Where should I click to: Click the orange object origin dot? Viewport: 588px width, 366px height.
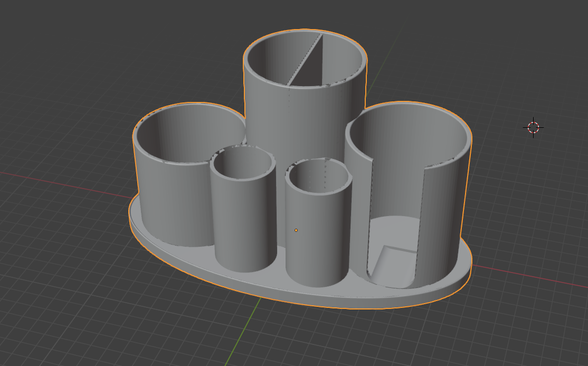point(296,230)
